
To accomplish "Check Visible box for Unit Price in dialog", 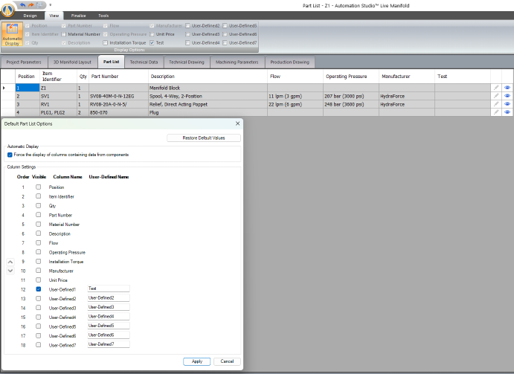I will click(38, 280).
